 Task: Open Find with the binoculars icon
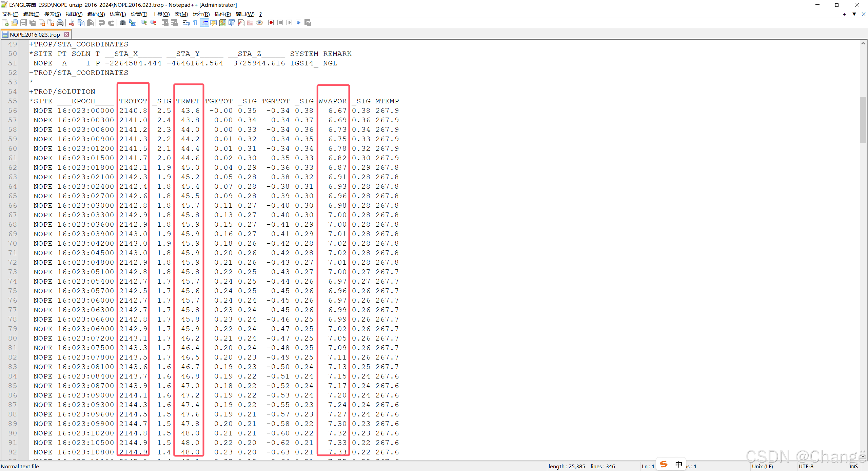pos(123,23)
